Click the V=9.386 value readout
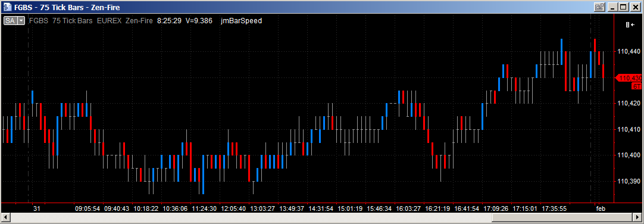The image size is (644, 224). 199,20
